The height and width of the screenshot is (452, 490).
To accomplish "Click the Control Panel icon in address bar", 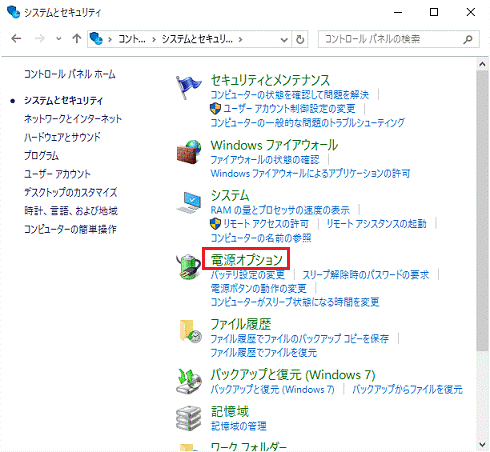I will pyautogui.click(x=96, y=39).
